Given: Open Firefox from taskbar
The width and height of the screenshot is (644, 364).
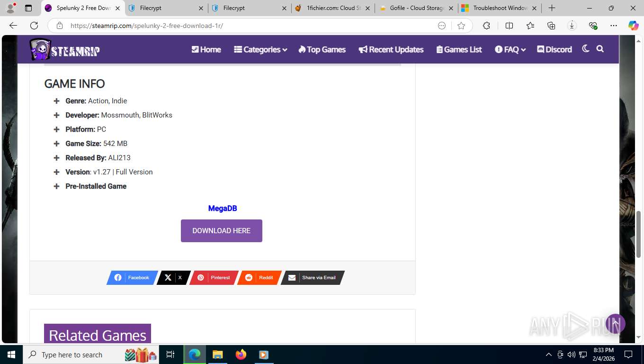Looking at the screenshot, I should [x=241, y=355].
